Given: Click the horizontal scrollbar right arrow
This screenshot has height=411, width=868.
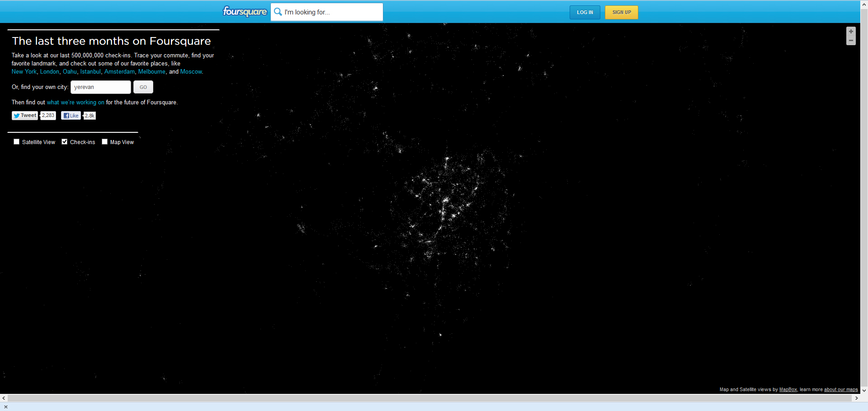Looking at the screenshot, I should click(x=856, y=398).
